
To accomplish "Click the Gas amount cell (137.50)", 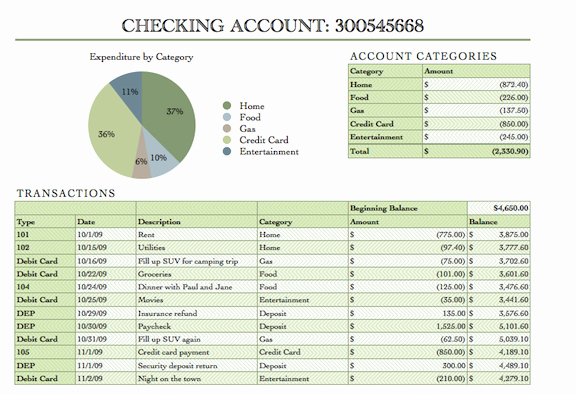I will tap(476, 110).
